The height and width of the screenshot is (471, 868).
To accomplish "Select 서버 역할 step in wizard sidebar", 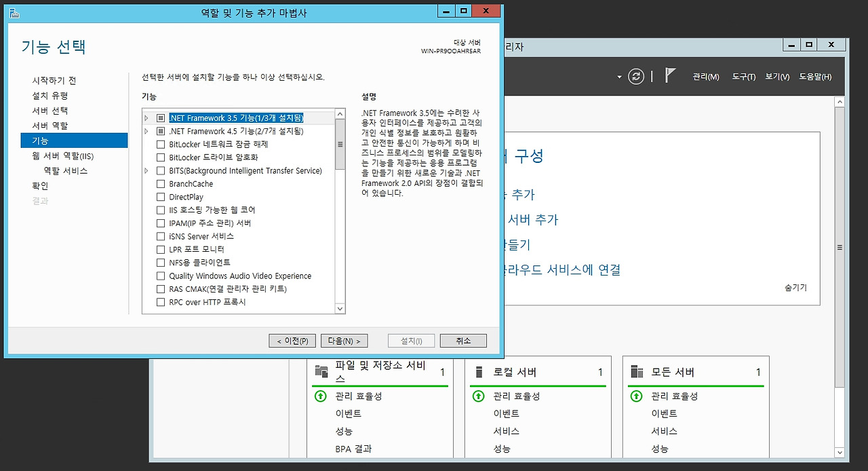I will click(50, 126).
